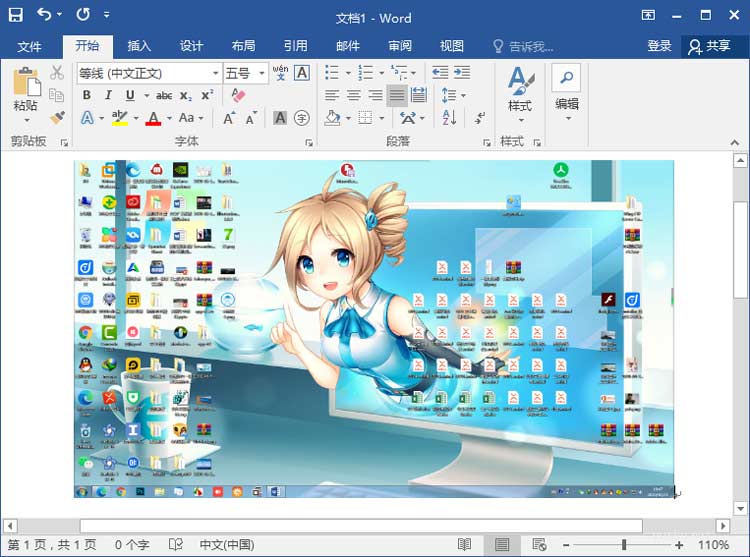Click the Grow Font icon

229,118
